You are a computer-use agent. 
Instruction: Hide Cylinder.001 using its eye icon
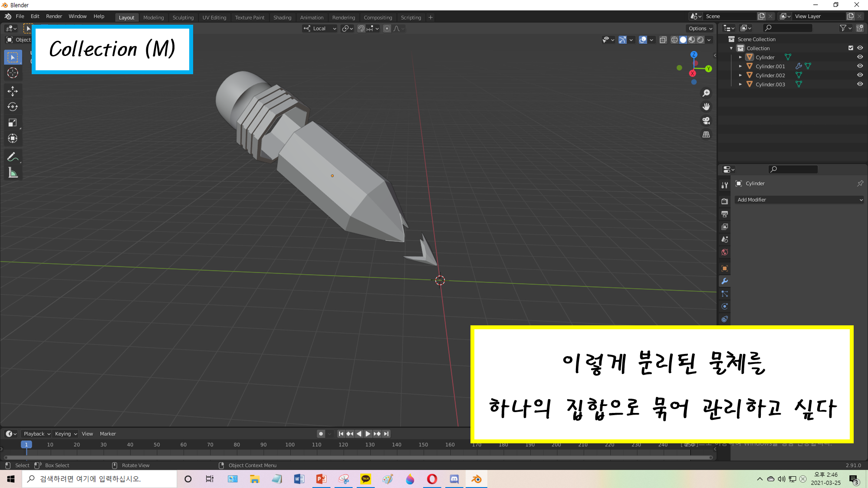tap(860, 66)
